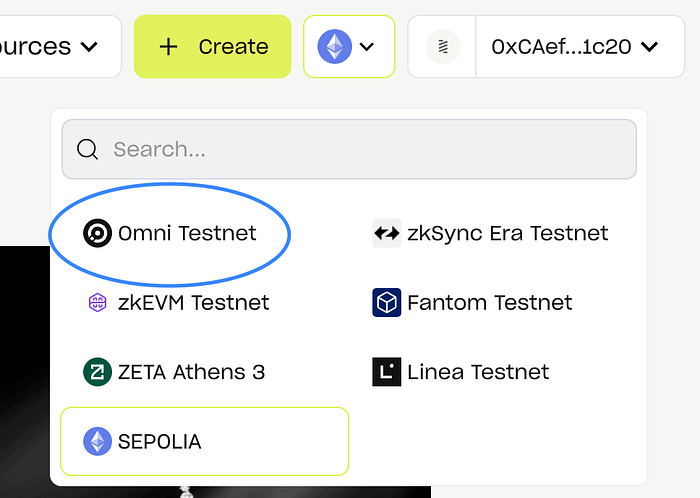Click the zkEVM Testnet purple icon
700x498 pixels.
[x=97, y=302]
